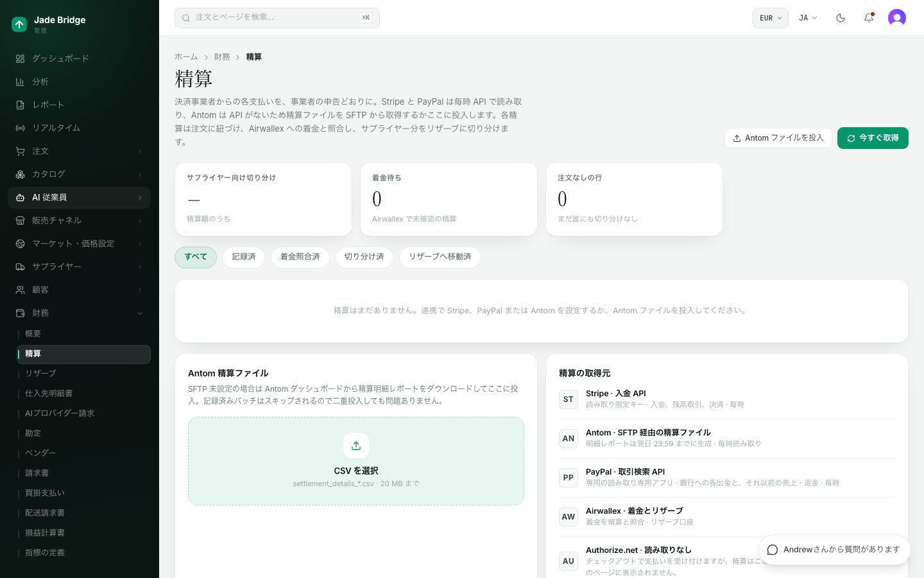Open リアルタイム broadcast icon
The height and width of the screenshot is (578, 924).
click(20, 128)
